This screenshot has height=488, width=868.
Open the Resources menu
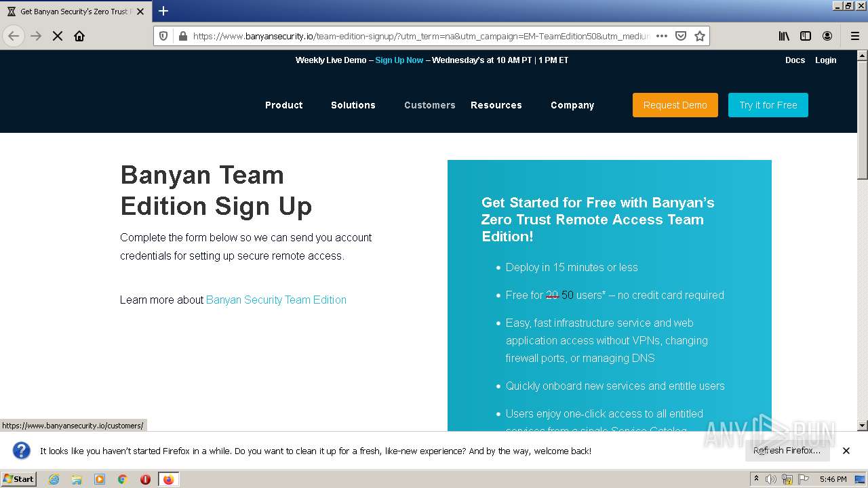pyautogui.click(x=496, y=105)
